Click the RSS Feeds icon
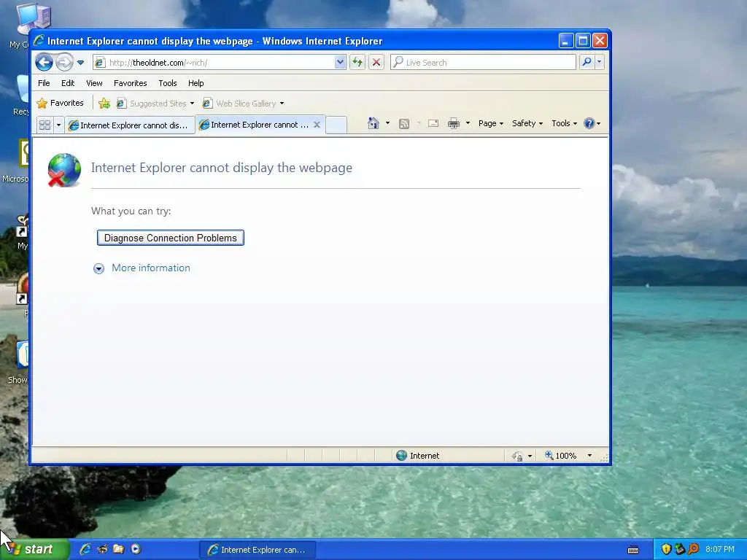 tap(404, 124)
